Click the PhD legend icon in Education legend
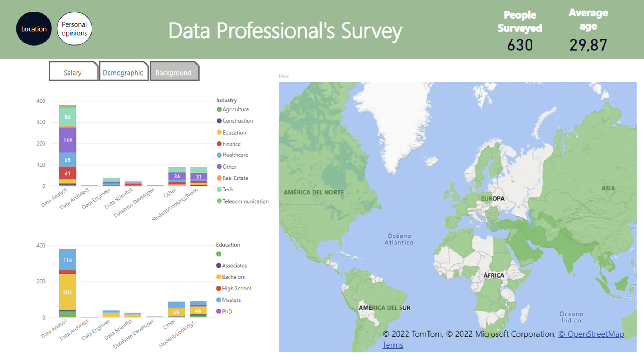644x360 pixels. [x=219, y=311]
